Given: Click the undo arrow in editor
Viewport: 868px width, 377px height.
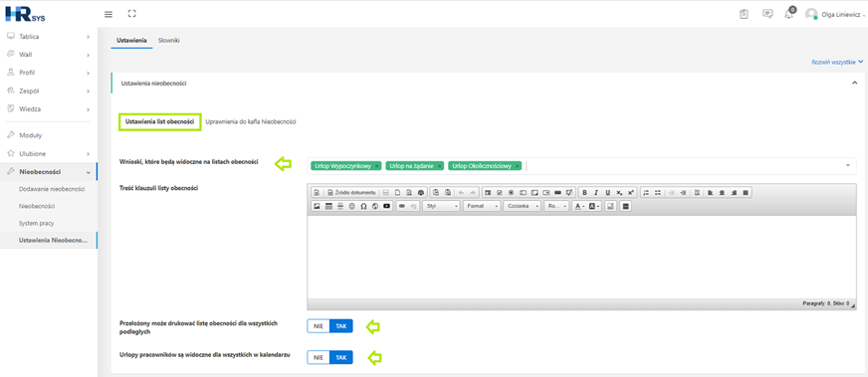Looking at the screenshot, I should (x=461, y=192).
